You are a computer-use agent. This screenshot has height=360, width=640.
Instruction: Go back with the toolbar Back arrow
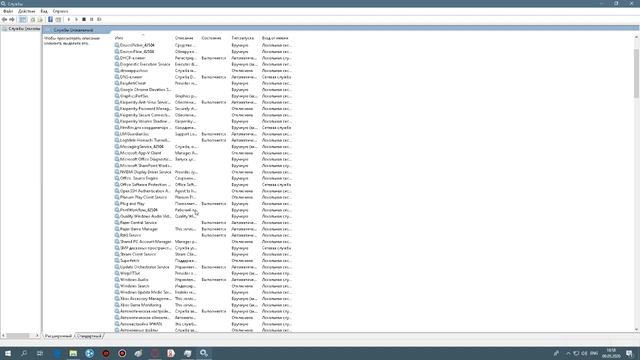[4, 20]
